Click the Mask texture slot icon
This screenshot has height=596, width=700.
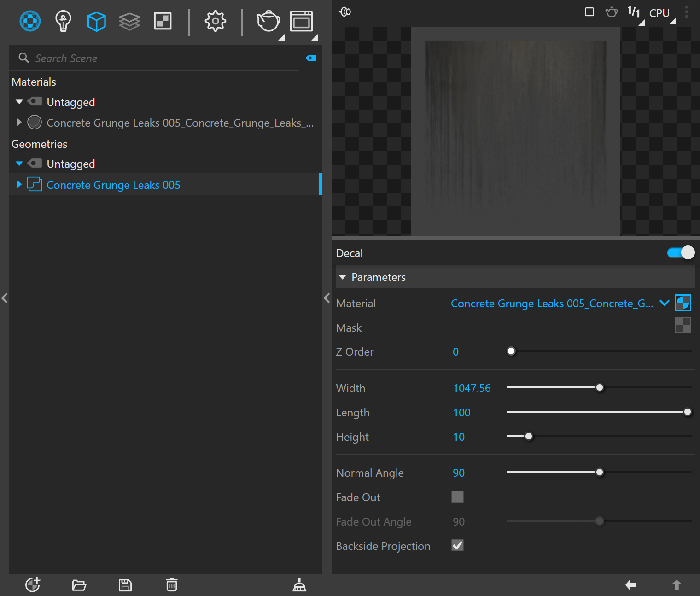pyautogui.click(x=683, y=325)
